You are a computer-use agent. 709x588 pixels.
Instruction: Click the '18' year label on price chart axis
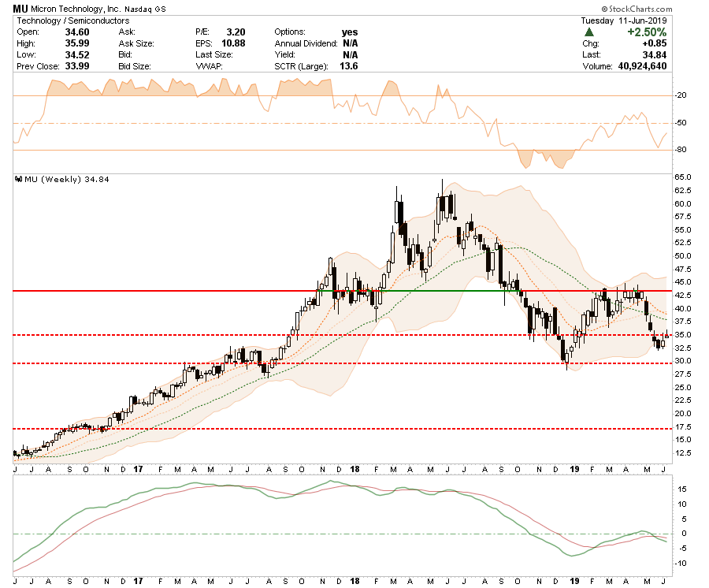click(355, 469)
